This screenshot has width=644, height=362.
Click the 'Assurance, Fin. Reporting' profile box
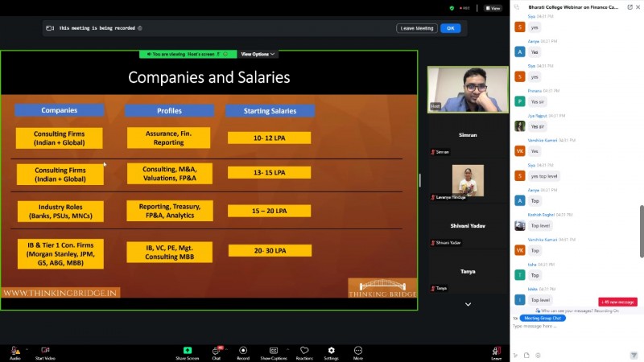pyautogui.click(x=168, y=138)
